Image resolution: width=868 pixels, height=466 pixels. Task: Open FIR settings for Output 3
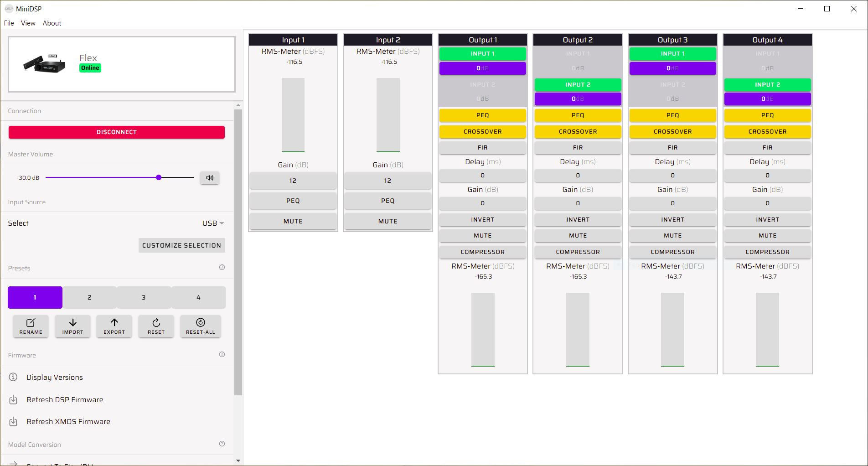coord(673,148)
